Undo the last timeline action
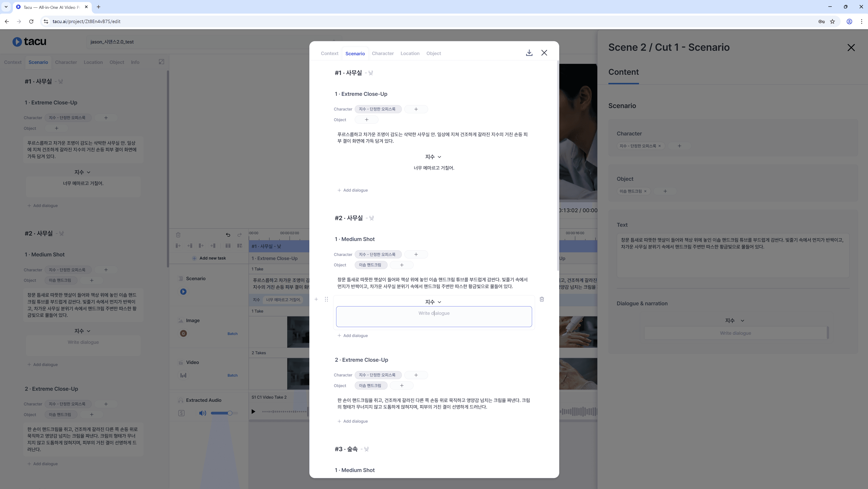The height and width of the screenshot is (489, 868). [228, 235]
